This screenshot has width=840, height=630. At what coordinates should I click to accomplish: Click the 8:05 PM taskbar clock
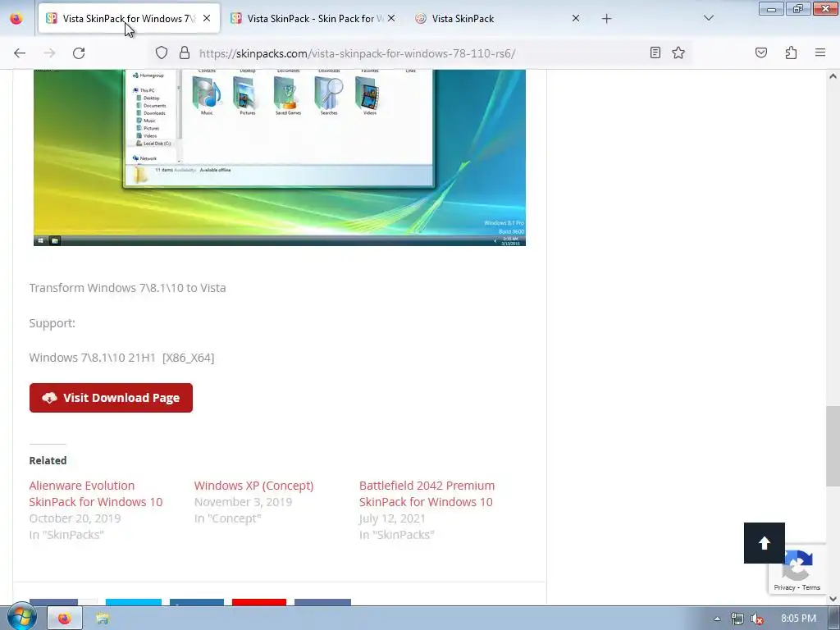(x=798, y=619)
